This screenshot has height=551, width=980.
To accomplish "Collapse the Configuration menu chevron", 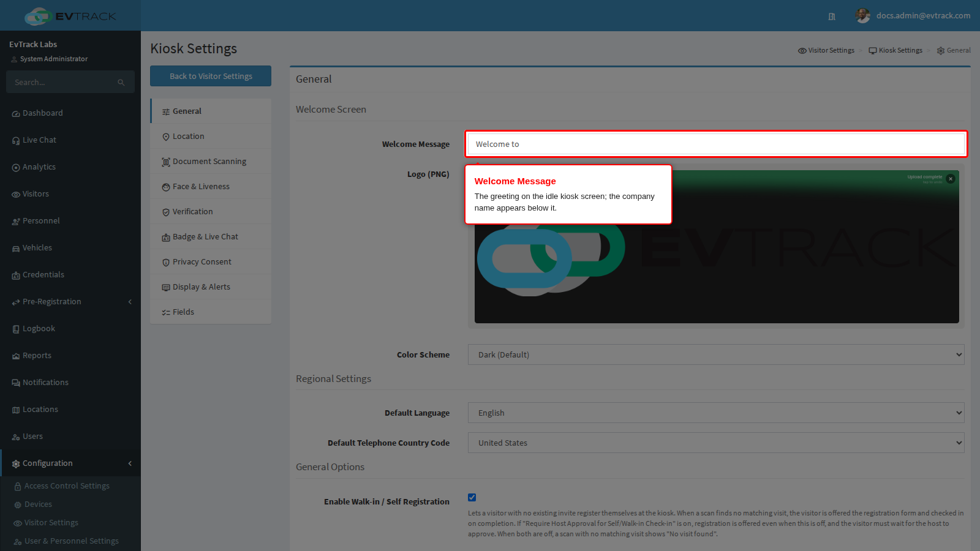I will tap(130, 463).
